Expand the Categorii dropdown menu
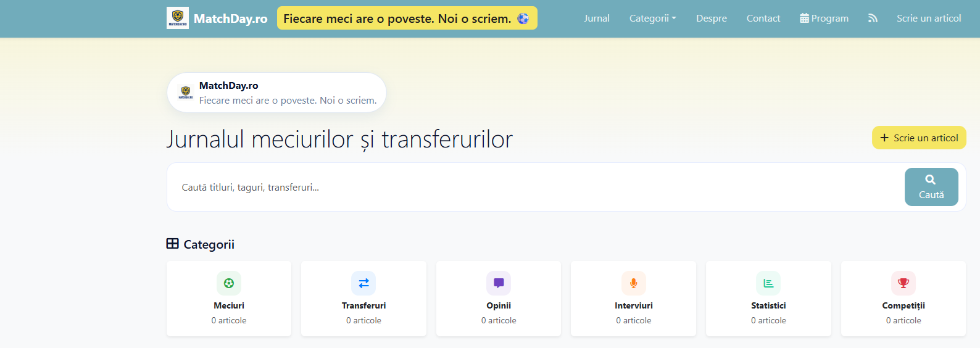This screenshot has height=348, width=980. point(652,19)
